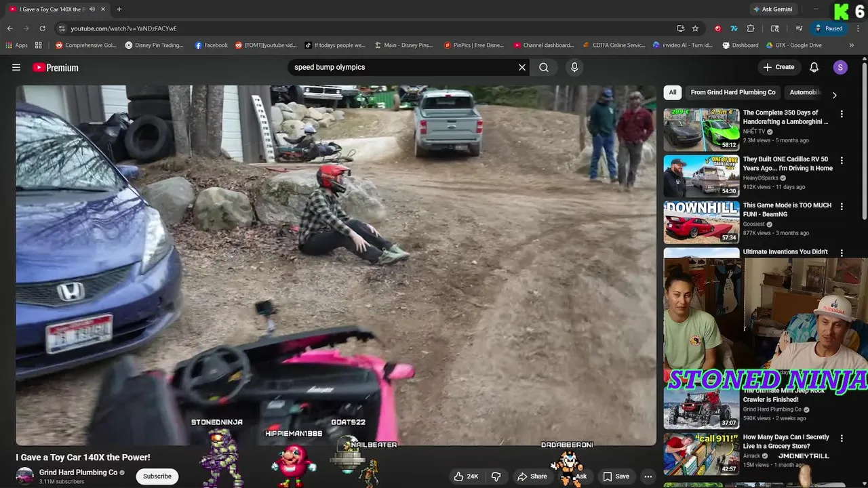Open options for Lamborghini video
Image resolution: width=868 pixels, height=488 pixels.
(x=842, y=115)
